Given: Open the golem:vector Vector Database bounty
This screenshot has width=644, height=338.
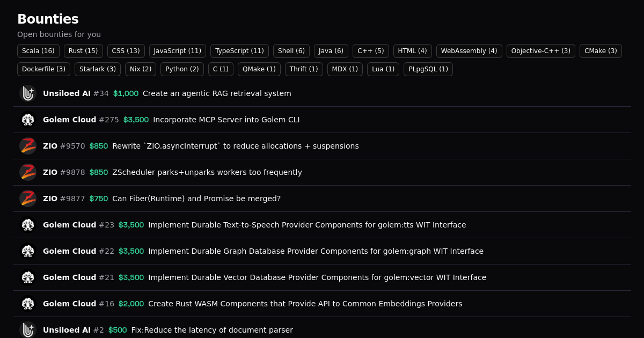Looking at the screenshot, I should tap(317, 277).
